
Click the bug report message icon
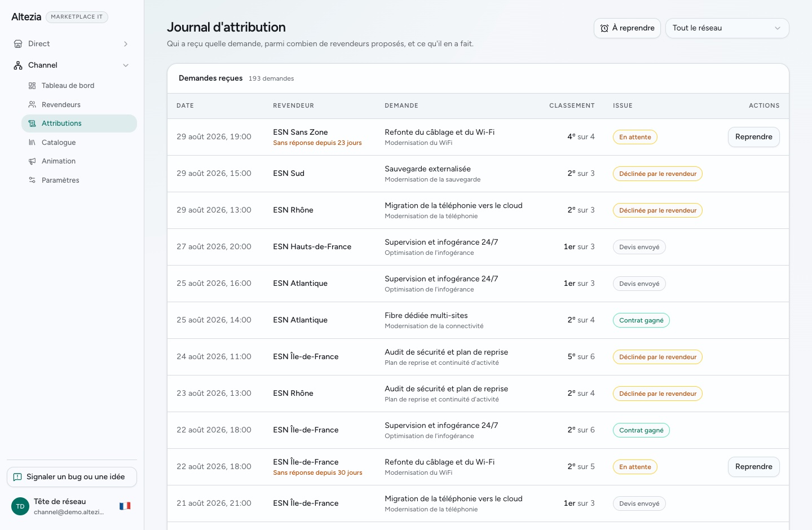pos(17,477)
